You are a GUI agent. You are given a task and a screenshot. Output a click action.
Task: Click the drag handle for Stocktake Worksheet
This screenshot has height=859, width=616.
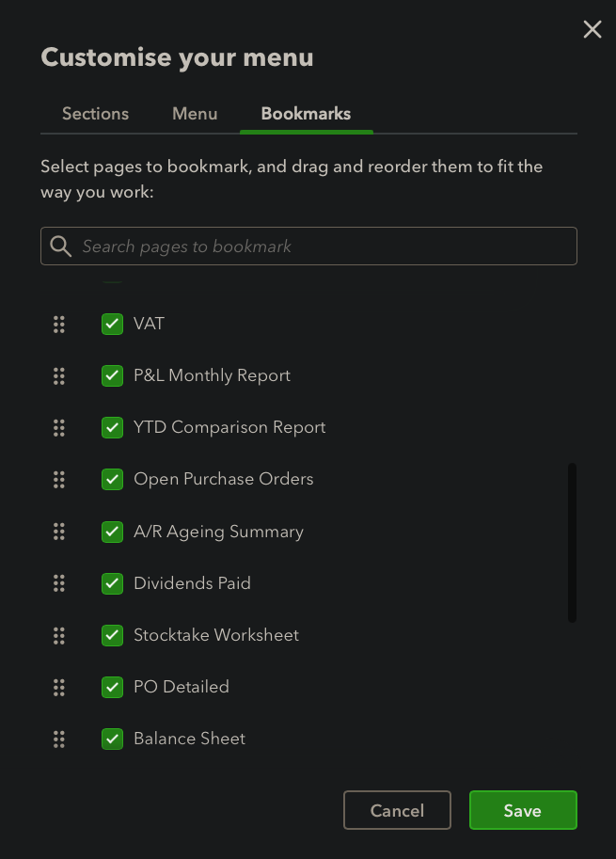(x=59, y=635)
